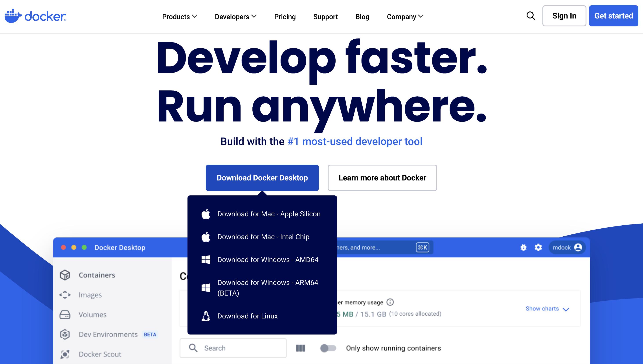Click the mdock username label
The height and width of the screenshot is (364, 643).
click(562, 248)
